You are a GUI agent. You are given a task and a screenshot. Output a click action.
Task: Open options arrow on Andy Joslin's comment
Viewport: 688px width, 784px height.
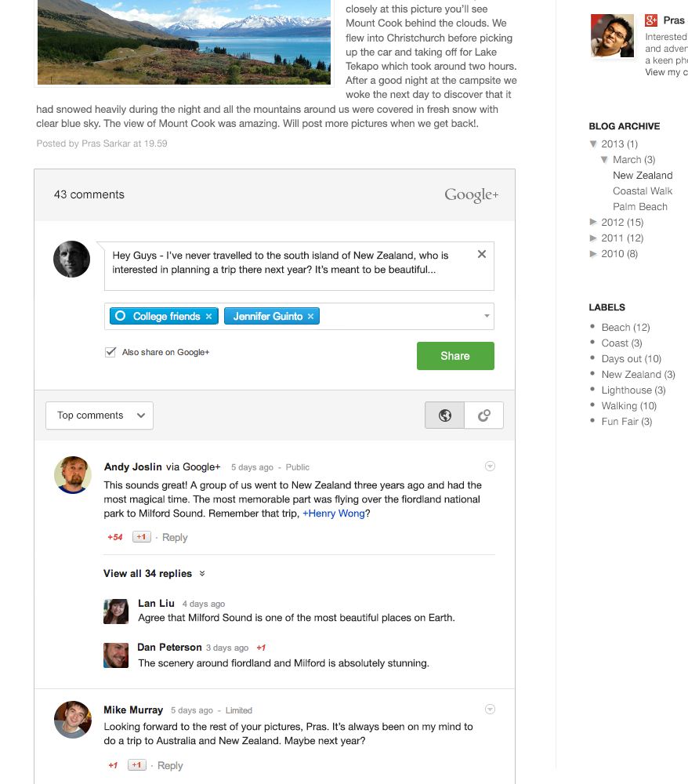pyautogui.click(x=490, y=466)
